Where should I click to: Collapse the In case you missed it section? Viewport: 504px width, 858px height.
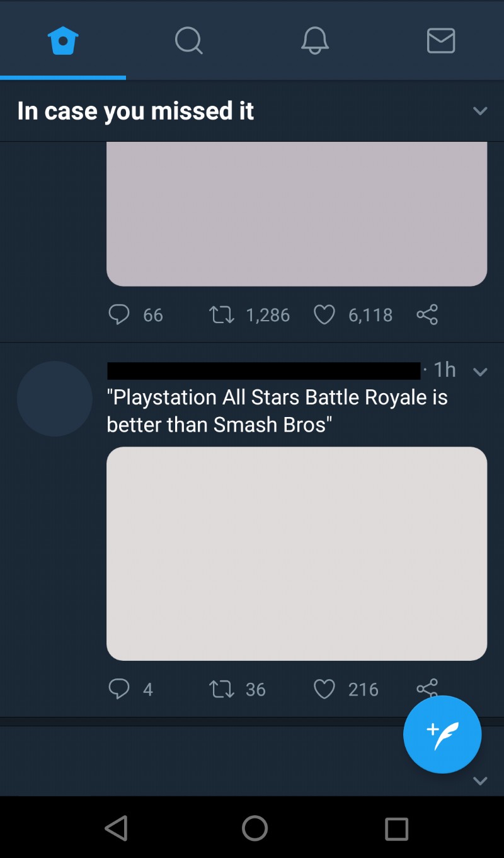click(481, 111)
